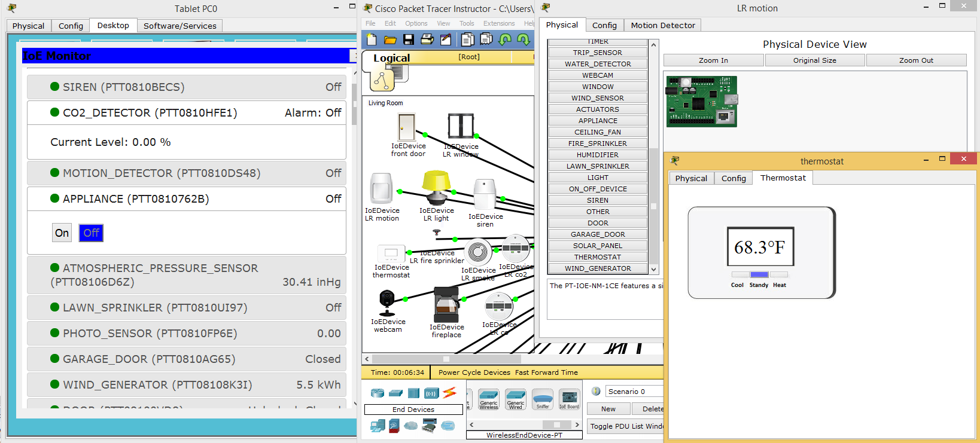Click the Open file folder icon
980x443 pixels.
(390, 39)
